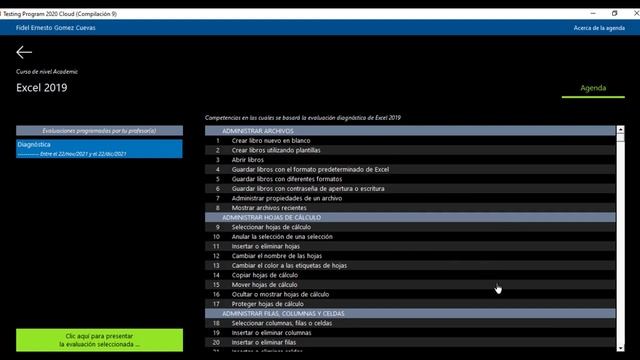
Task: Select 'Mover hojas de cálculo' row
Action: click(x=410, y=284)
